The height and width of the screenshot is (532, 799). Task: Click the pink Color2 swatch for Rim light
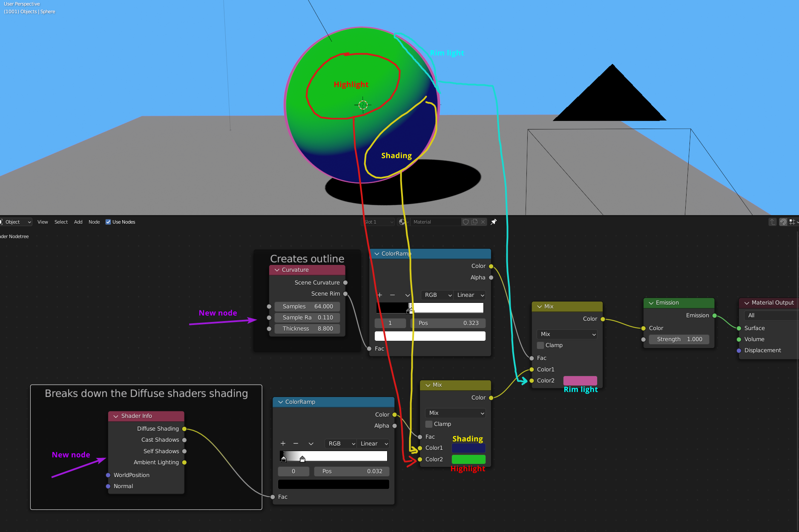point(580,381)
